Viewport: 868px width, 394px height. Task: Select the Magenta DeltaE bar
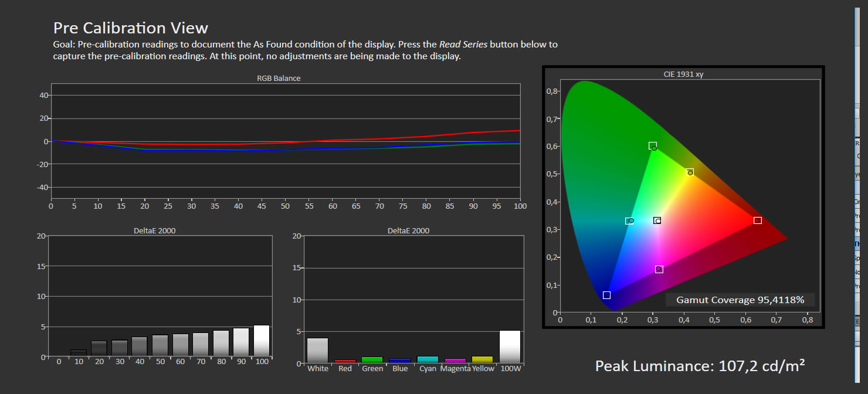[455, 361]
